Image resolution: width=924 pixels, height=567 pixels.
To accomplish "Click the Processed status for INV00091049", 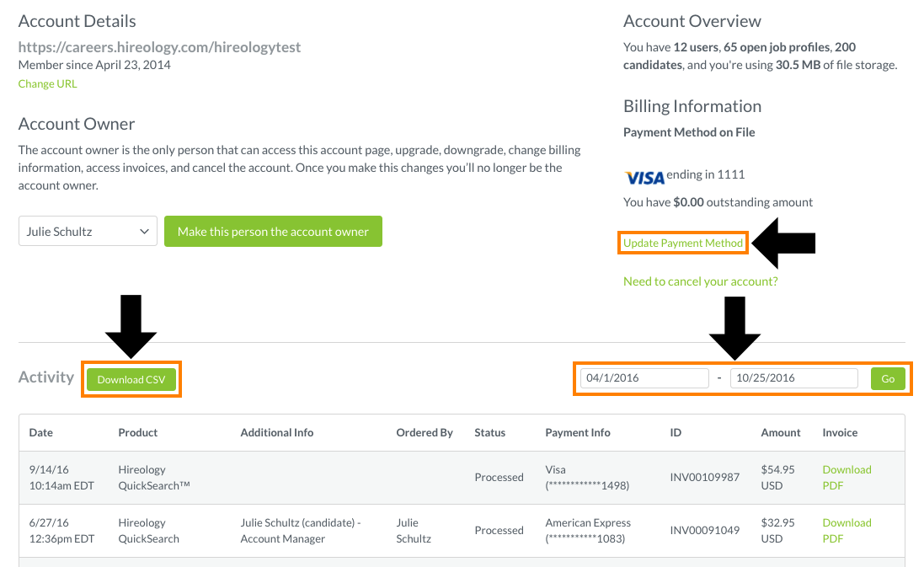I will coord(499,531).
